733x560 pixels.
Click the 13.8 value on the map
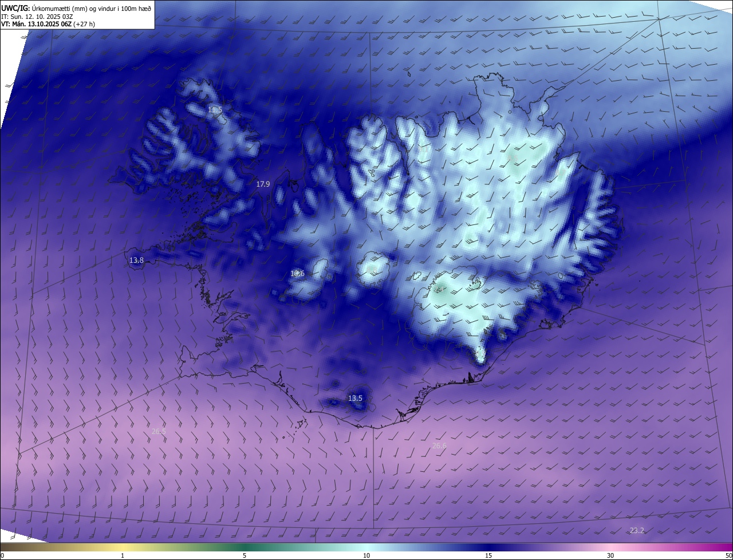pos(136,260)
